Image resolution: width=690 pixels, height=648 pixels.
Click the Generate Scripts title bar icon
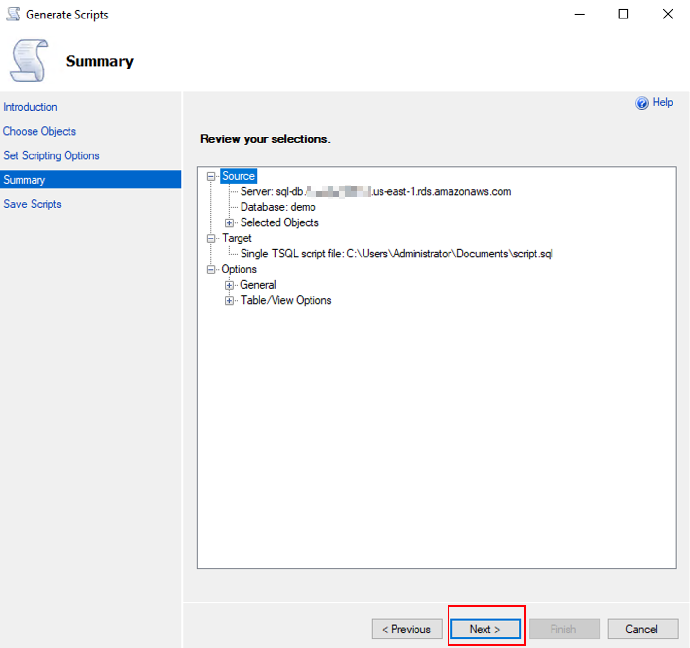point(13,15)
